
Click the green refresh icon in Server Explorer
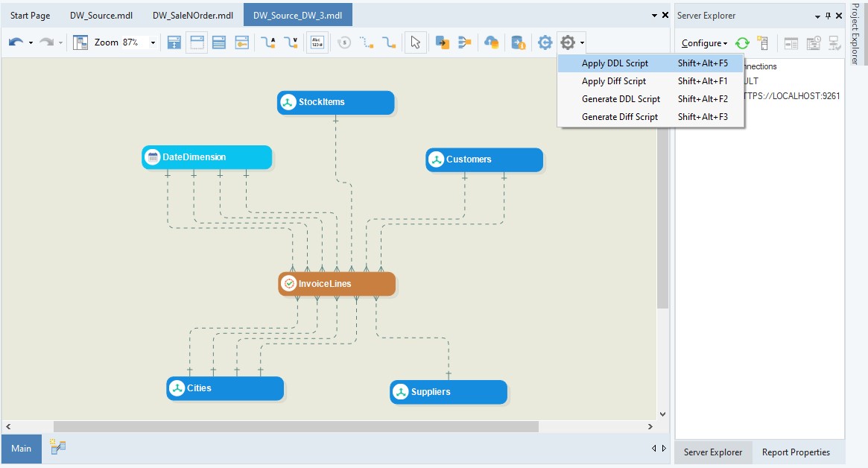tap(742, 43)
